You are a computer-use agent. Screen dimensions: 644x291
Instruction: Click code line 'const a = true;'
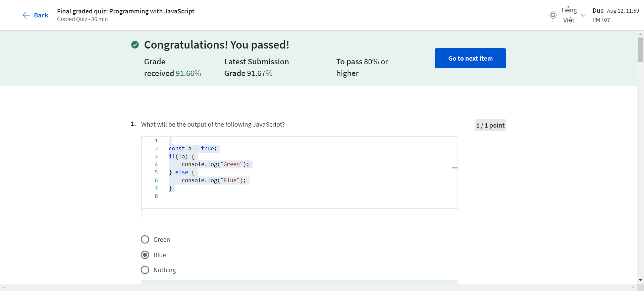(x=193, y=148)
